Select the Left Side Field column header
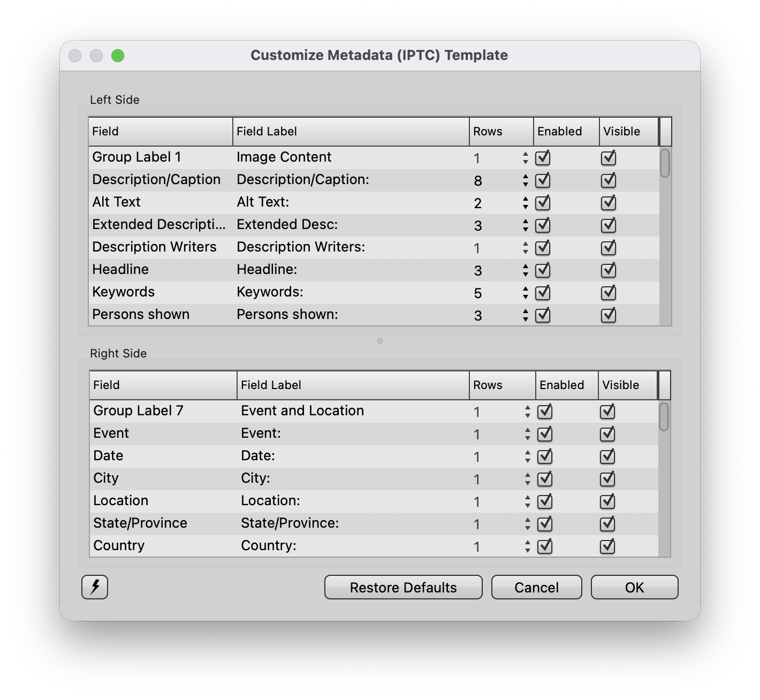Viewport: 760px width, 700px height. (x=161, y=131)
